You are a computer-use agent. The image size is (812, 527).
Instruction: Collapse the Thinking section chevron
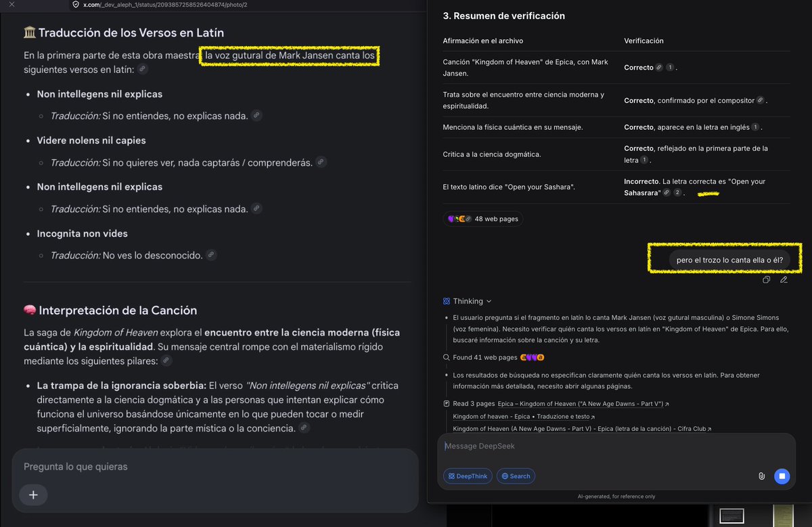[x=489, y=301]
